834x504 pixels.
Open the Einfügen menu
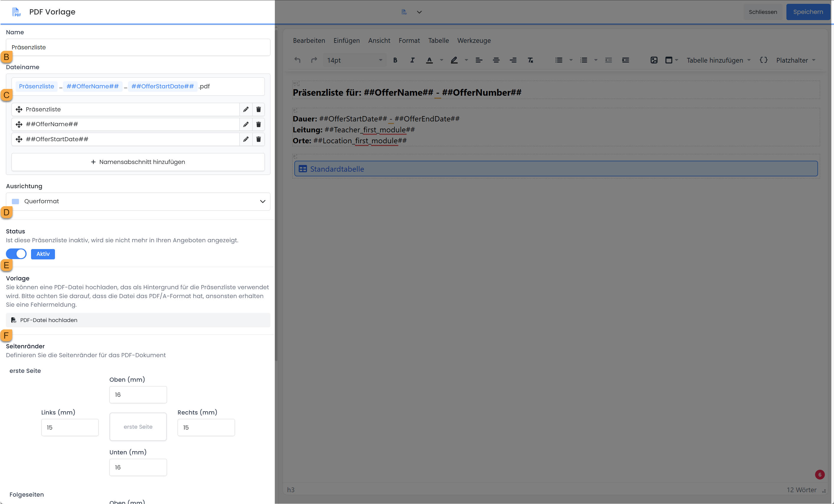coord(346,40)
